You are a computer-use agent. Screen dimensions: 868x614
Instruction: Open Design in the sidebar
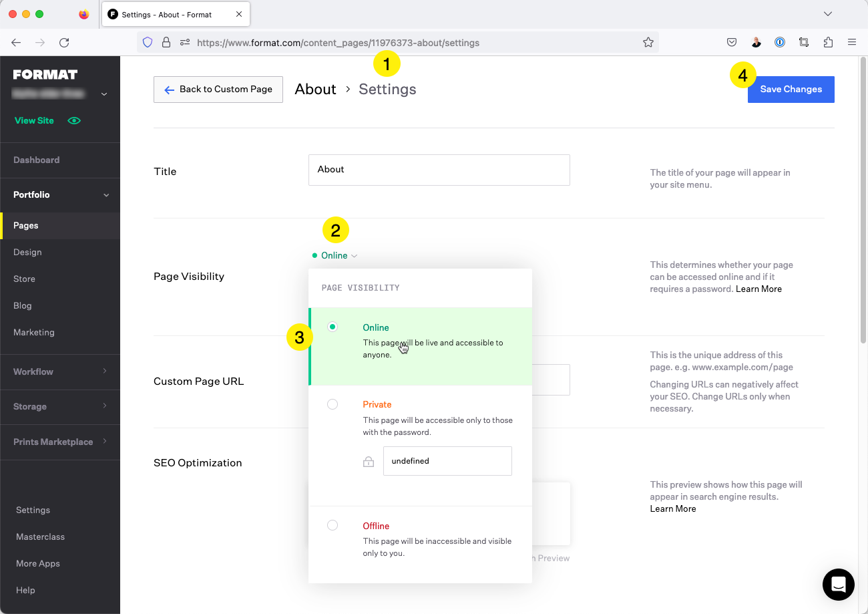point(27,252)
